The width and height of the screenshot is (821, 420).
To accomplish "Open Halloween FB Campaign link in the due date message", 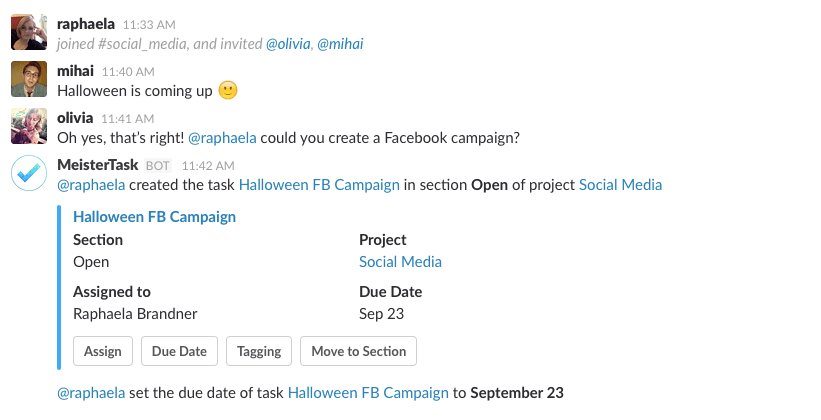I will [368, 393].
